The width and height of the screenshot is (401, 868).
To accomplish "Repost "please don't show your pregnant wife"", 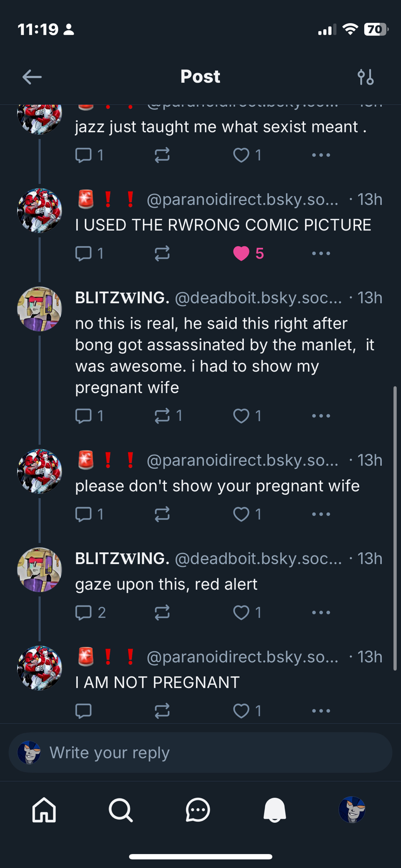I will (162, 514).
